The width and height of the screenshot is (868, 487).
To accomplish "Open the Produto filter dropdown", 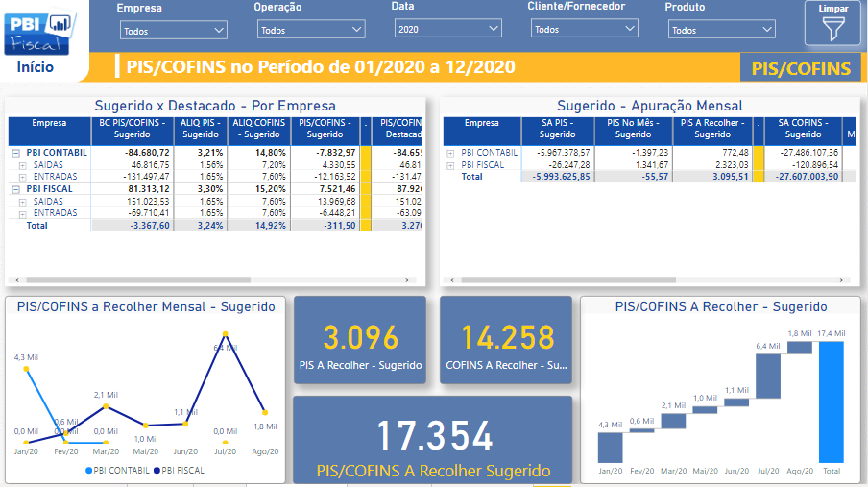I will tap(721, 31).
